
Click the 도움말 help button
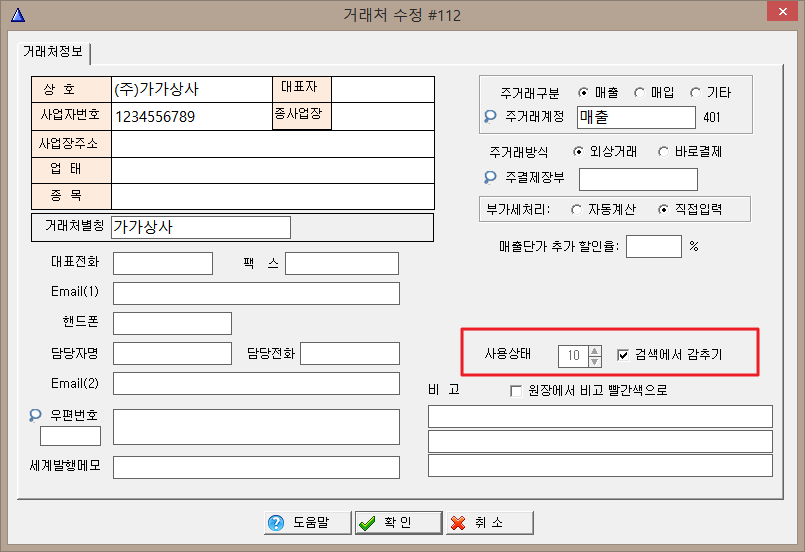308,523
